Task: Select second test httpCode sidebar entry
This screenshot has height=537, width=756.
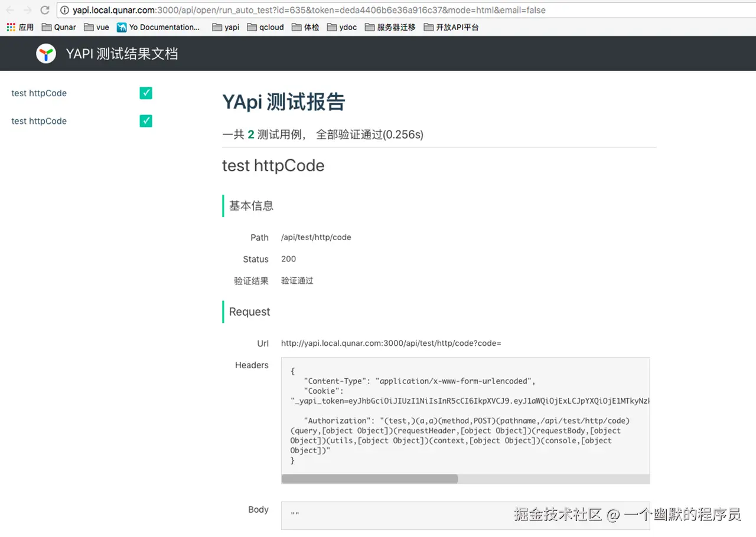Action: (39, 121)
